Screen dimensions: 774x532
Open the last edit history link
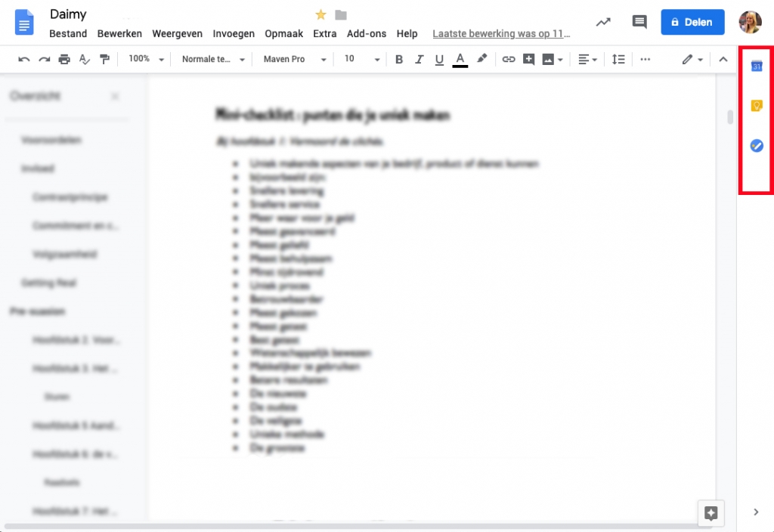click(501, 33)
